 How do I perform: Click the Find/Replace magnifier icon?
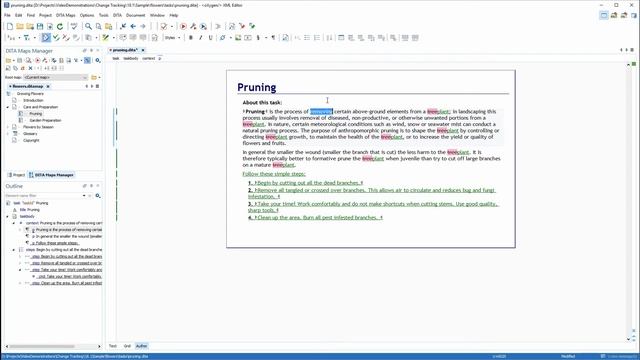click(x=88, y=26)
